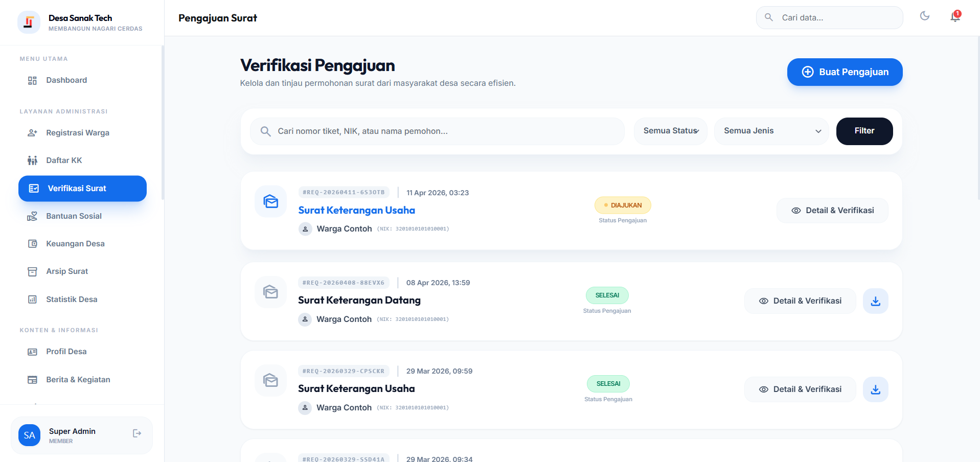Download the Surat Keterangan Datang document
Viewport: 980px width, 462px height.
click(875, 301)
